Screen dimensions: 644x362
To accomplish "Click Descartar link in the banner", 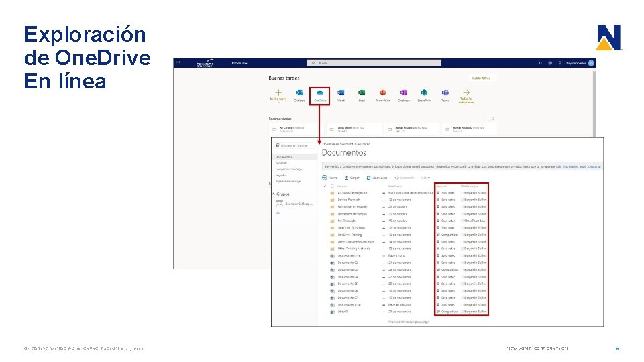I will tap(594, 166).
